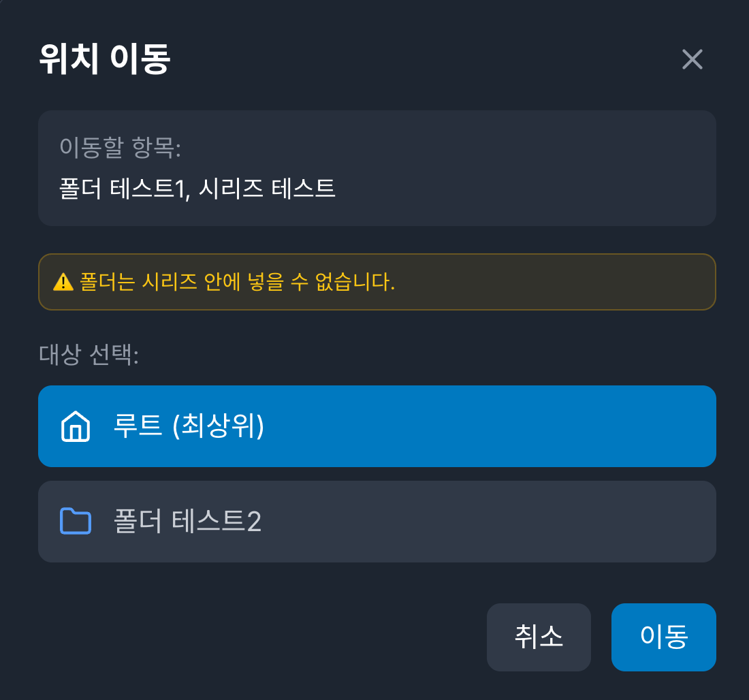
Task: Open the 폴더 테스트2 folder entry
Action: click(x=377, y=522)
